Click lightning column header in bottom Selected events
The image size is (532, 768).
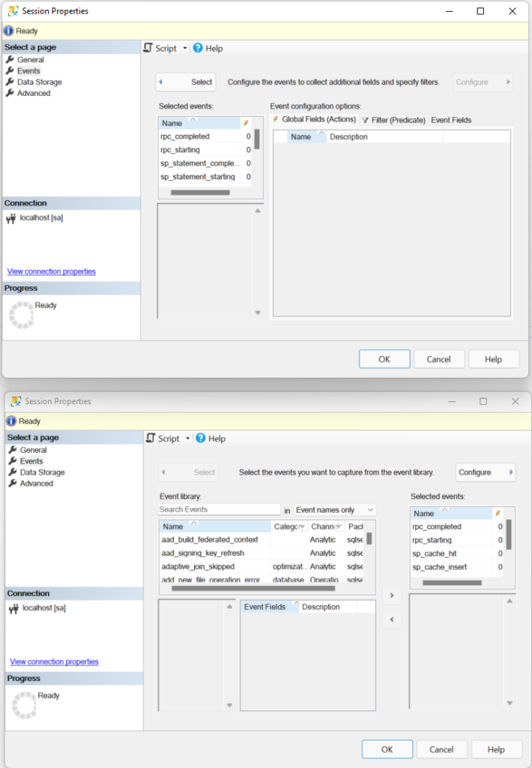(x=498, y=513)
